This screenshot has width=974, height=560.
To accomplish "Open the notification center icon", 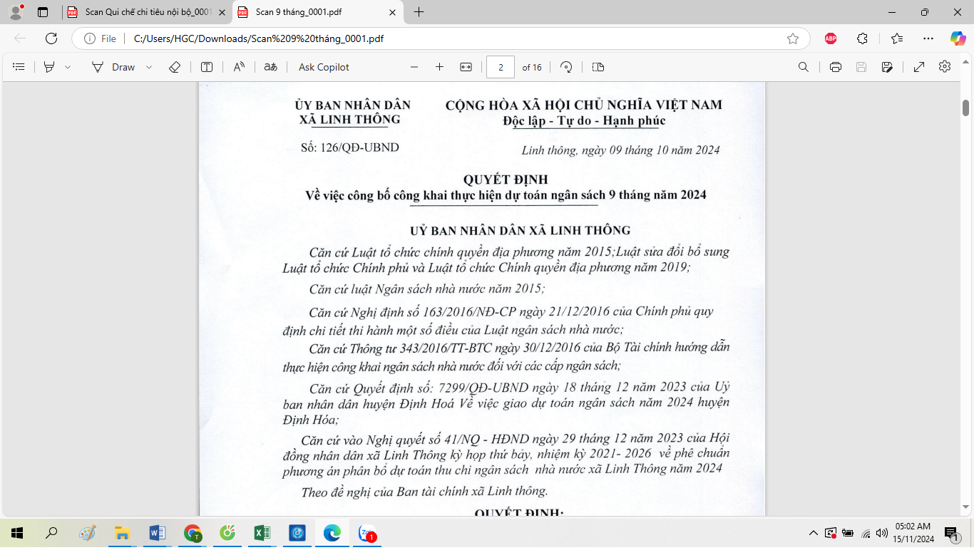I will click(951, 533).
